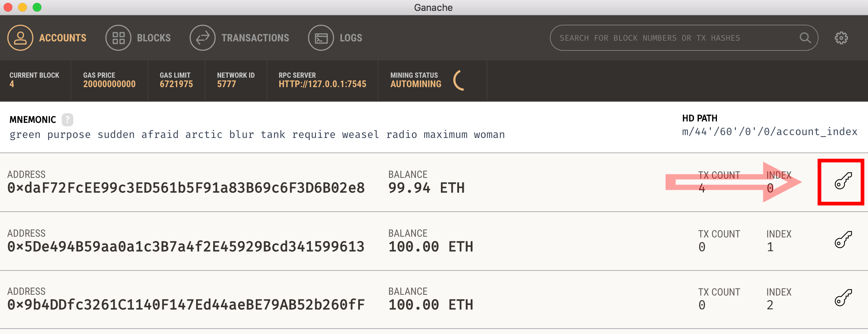Viewport: 868px width, 334px height.
Task: Click the gas price value 20000000000
Action: click(109, 84)
